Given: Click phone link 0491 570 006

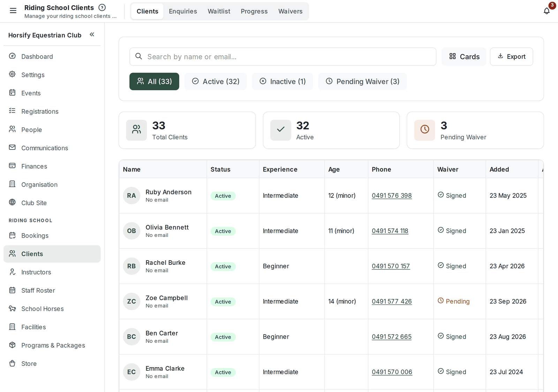Looking at the screenshot, I should tap(392, 372).
